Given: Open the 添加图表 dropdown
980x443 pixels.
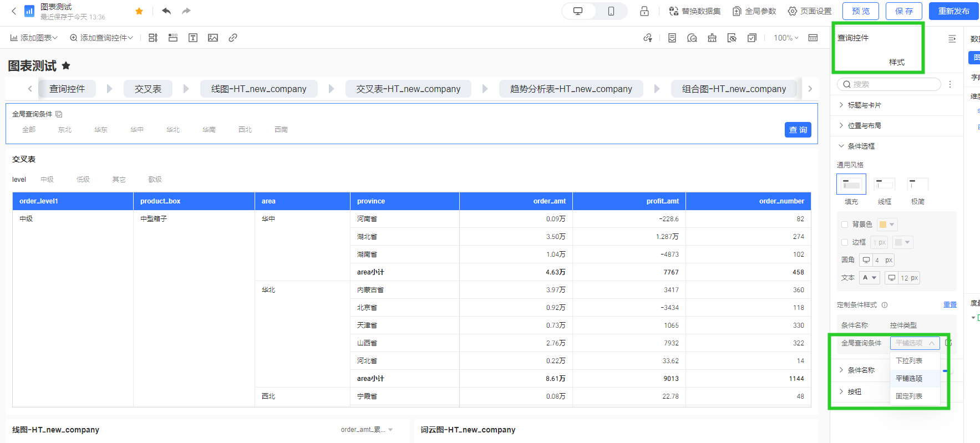Looking at the screenshot, I should pos(34,38).
